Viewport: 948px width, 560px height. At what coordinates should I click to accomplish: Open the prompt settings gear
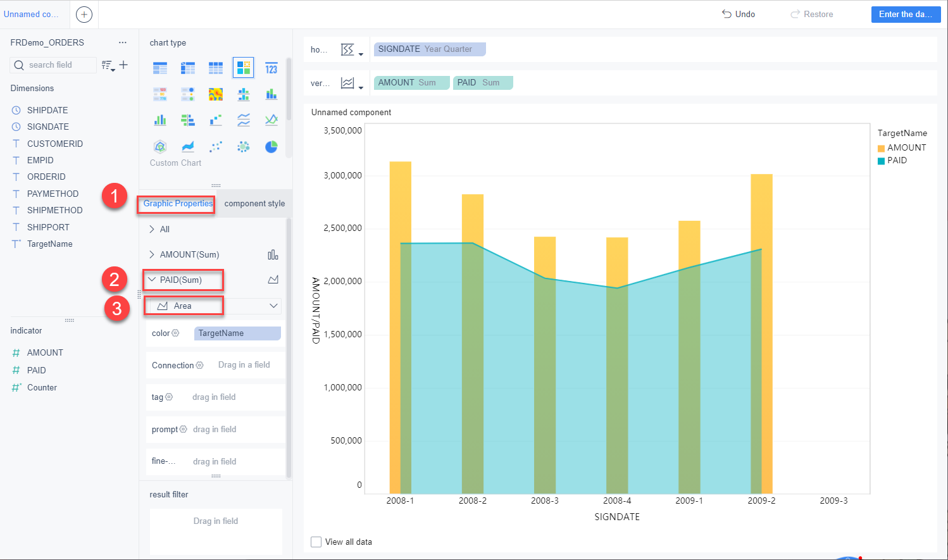(183, 429)
